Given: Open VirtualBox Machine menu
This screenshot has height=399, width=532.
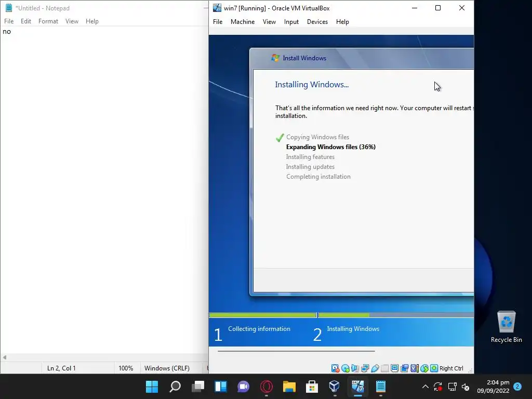Looking at the screenshot, I should point(243,22).
